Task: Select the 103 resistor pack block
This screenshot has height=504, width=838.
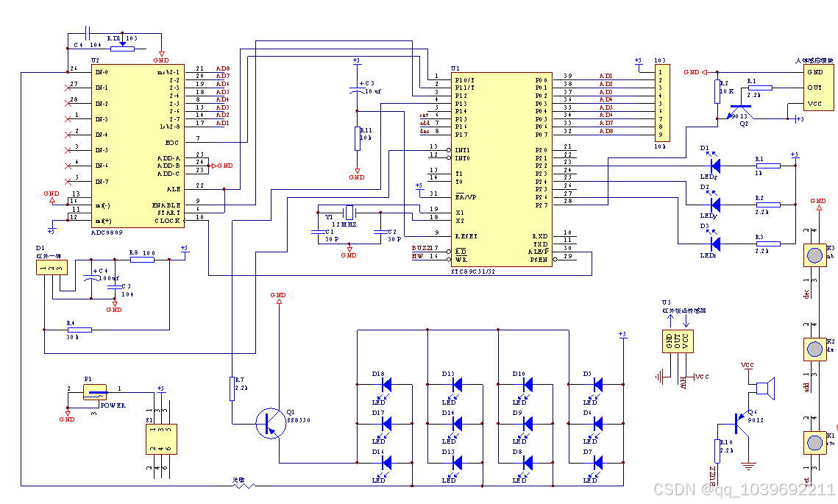Action: point(662,102)
